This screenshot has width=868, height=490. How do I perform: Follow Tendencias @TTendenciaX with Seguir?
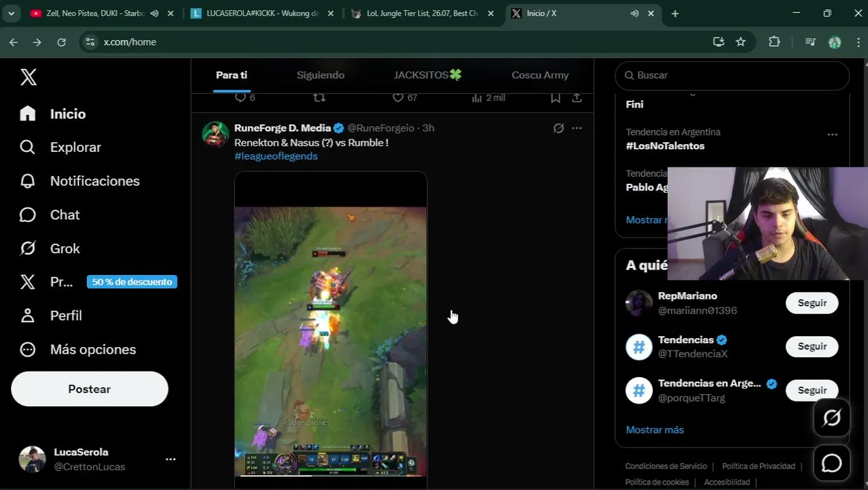(x=811, y=346)
